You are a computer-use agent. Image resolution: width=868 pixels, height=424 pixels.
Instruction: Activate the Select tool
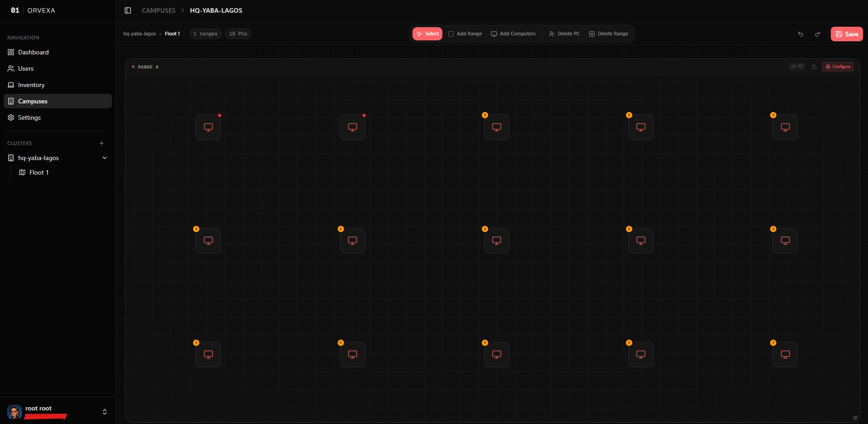[427, 34]
